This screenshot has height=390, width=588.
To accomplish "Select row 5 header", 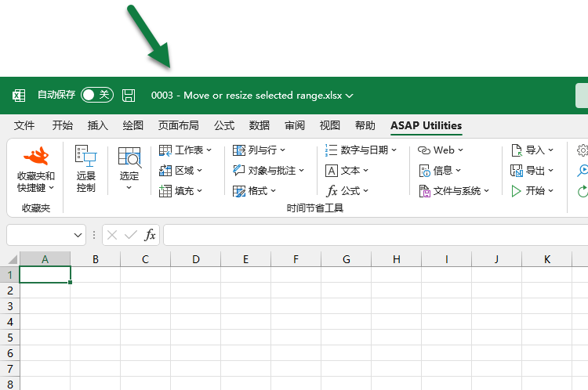I will pos(9,338).
